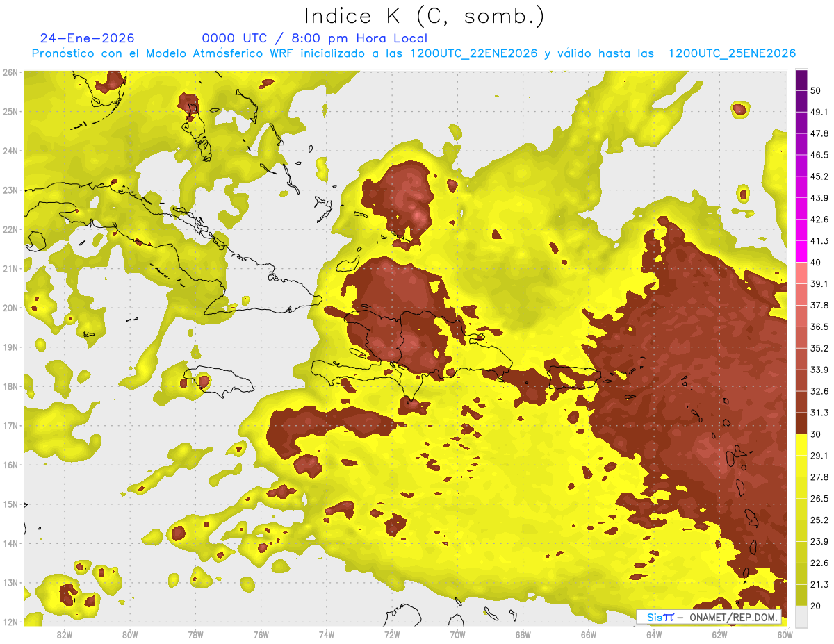834x644 pixels.
Task: Click the 25N latitude label
Action: point(10,112)
